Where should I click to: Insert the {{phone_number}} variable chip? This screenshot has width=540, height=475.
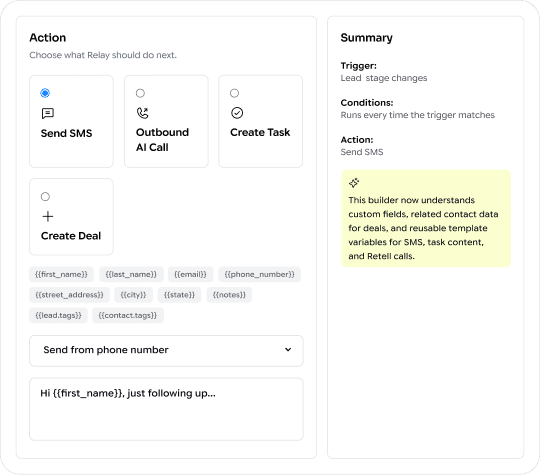click(260, 275)
